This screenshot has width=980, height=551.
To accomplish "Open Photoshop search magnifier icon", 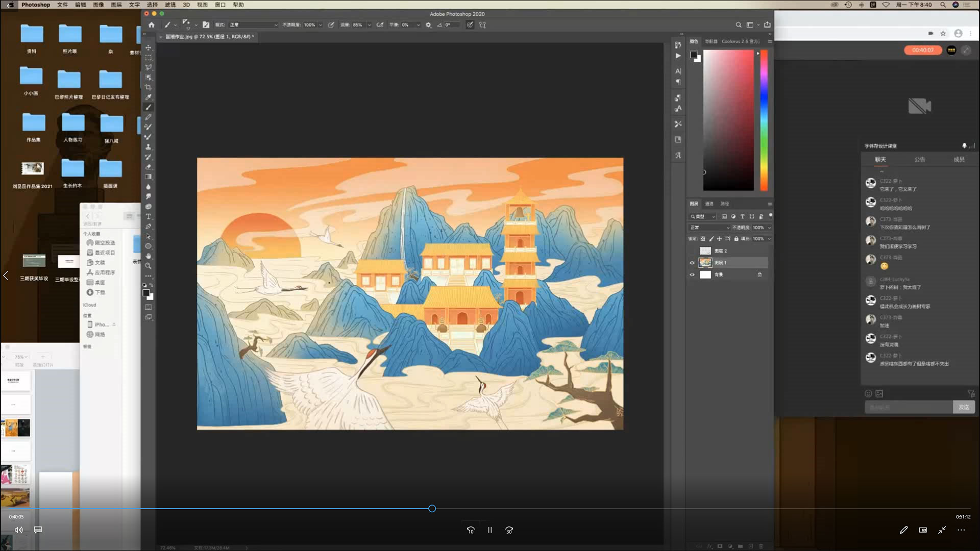I will pos(738,24).
